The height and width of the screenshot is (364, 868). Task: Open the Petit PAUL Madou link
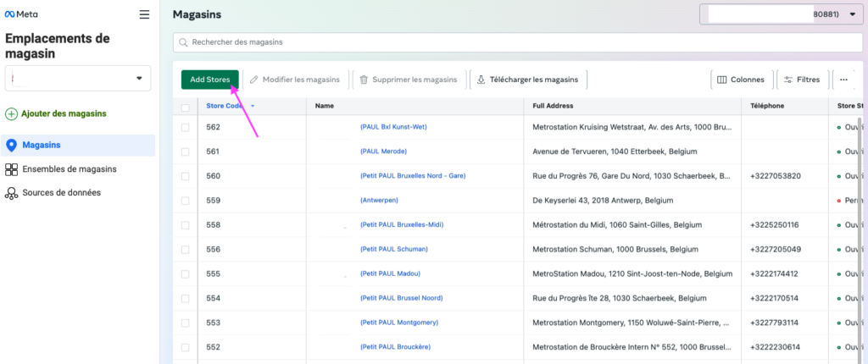(390, 273)
